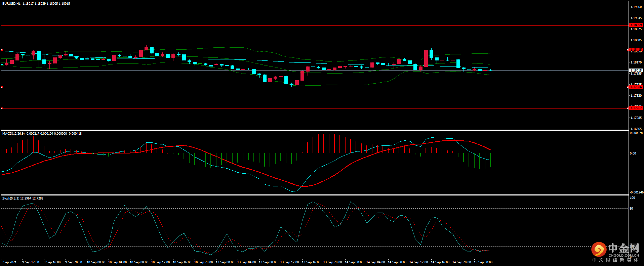Click the EURUSD,H1 chart title label
Image resolution: width=644 pixels, height=266 pixels.
[11, 4]
